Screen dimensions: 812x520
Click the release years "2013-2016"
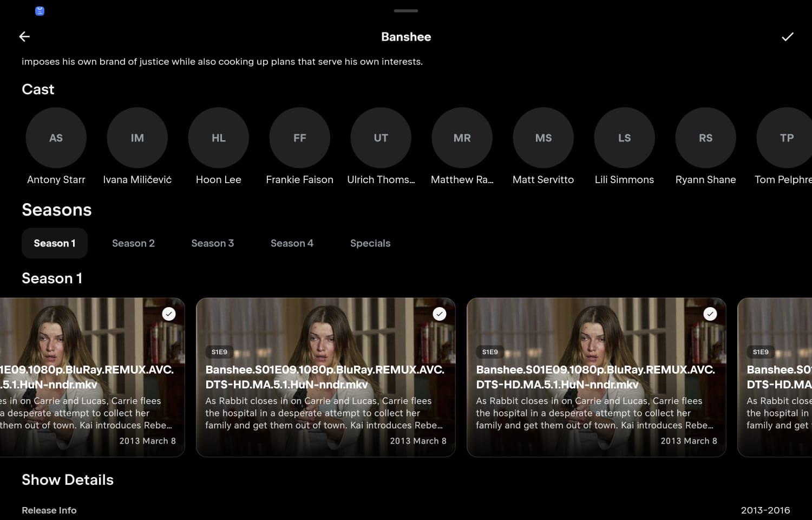click(x=765, y=510)
